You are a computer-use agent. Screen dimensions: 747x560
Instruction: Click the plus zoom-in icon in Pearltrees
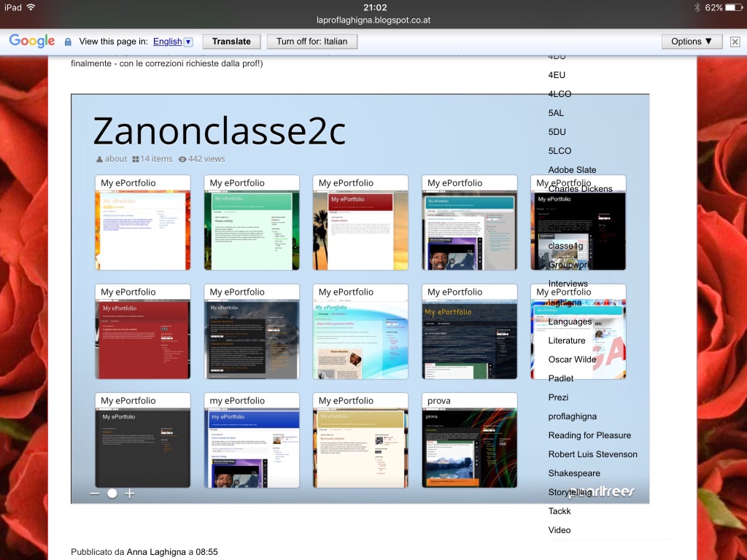(x=129, y=494)
